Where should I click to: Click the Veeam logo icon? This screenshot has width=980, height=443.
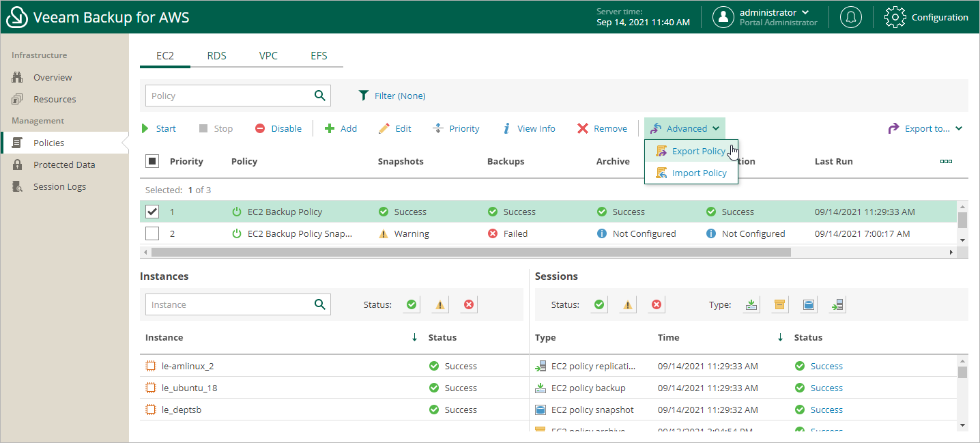[16, 17]
